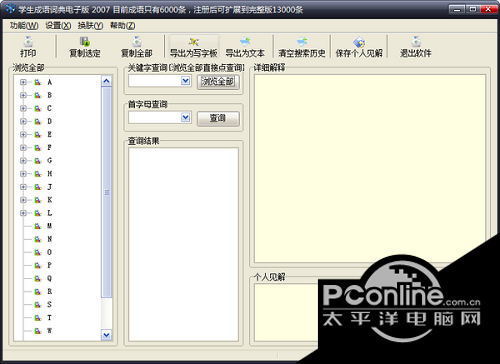
Task: Expand the G node in tree
Action: 23,161
